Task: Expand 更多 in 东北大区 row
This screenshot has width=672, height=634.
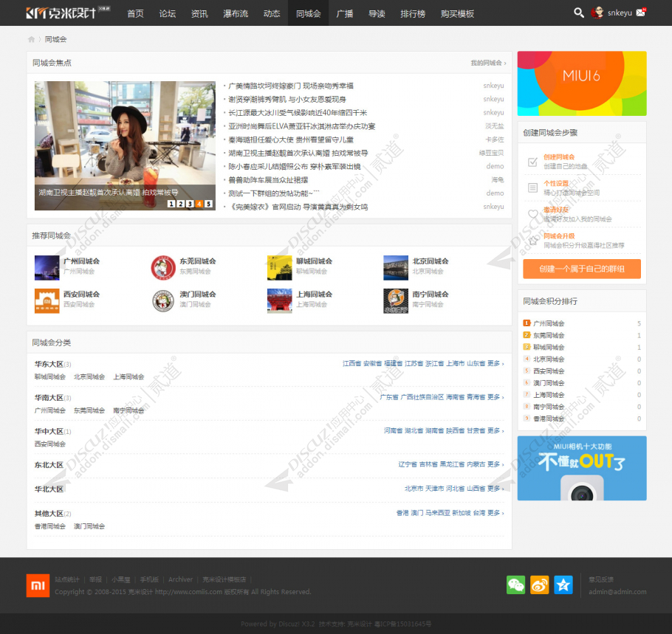Action: [x=496, y=464]
